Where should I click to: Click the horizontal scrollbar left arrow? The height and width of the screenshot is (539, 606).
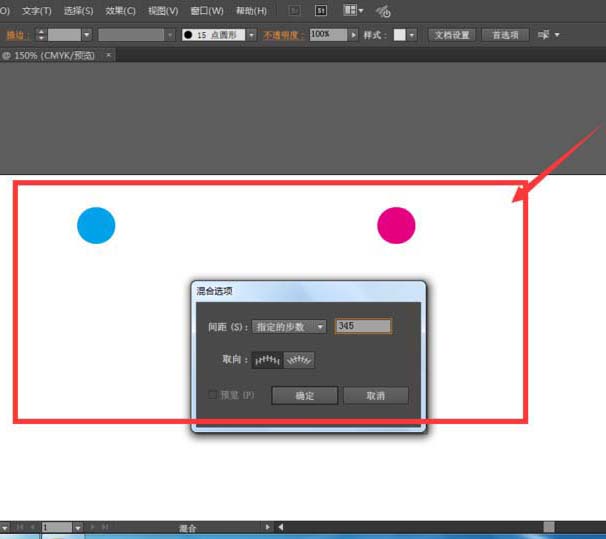[x=281, y=527]
